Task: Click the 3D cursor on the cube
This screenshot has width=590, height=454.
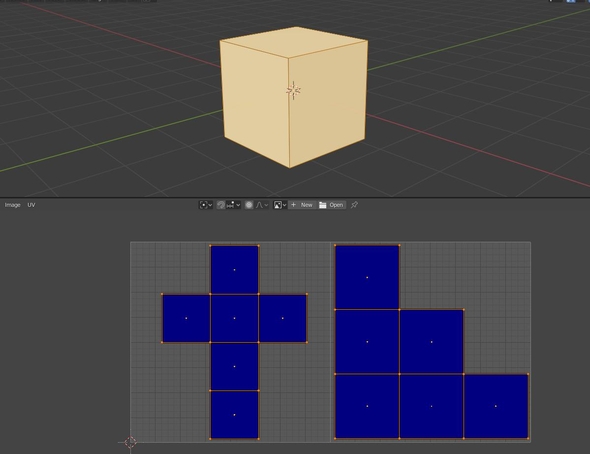Action: click(x=293, y=90)
